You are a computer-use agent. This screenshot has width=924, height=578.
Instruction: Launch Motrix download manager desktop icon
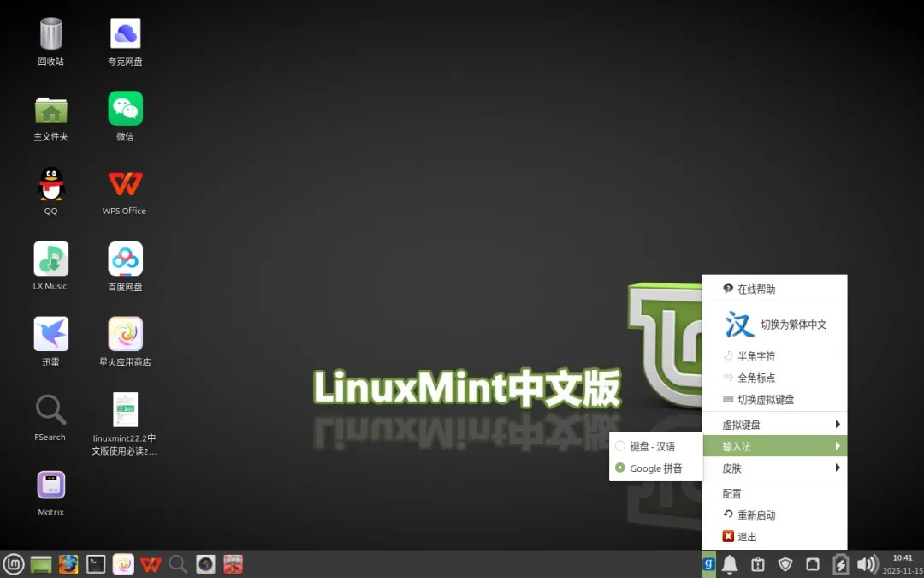[x=50, y=485]
